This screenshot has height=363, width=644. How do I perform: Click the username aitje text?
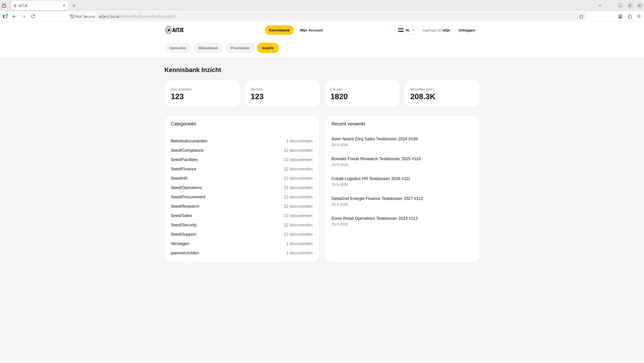click(x=446, y=30)
